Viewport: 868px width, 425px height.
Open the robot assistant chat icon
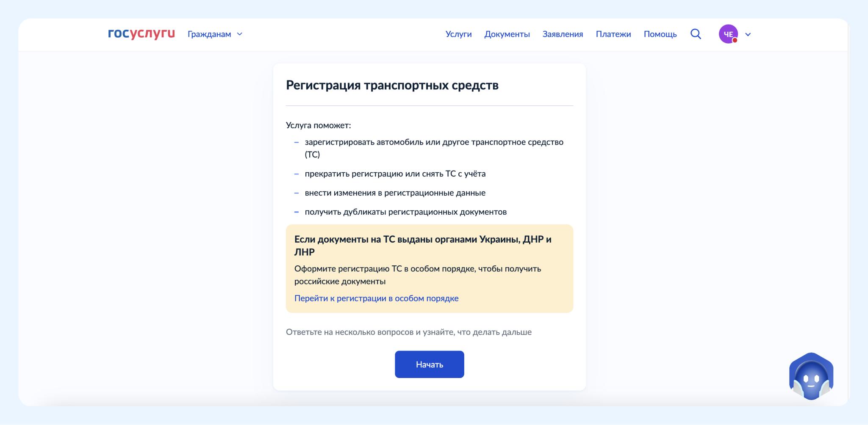pos(811,377)
